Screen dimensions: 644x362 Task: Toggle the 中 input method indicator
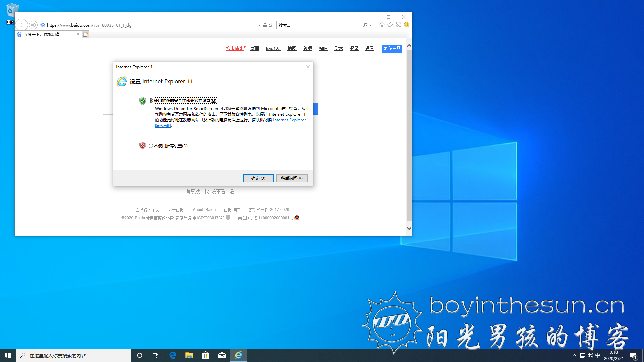(x=598, y=355)
